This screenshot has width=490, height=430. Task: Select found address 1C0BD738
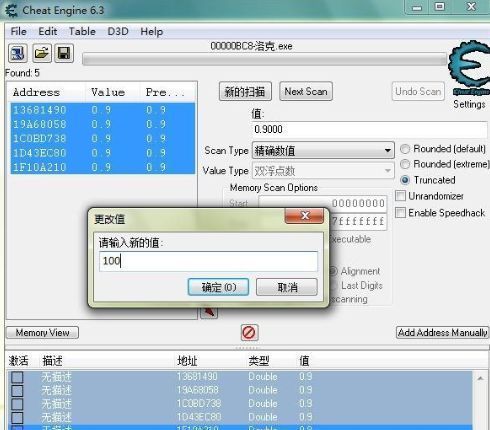(x=103, y=139)
